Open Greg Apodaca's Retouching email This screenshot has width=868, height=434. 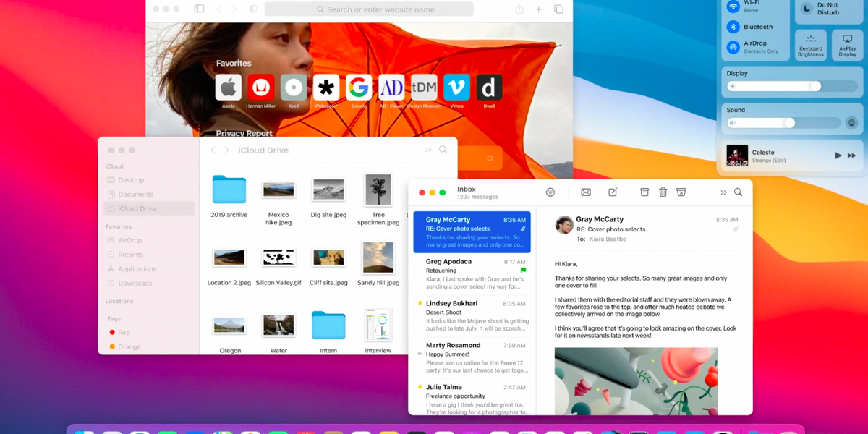point(472,274)
